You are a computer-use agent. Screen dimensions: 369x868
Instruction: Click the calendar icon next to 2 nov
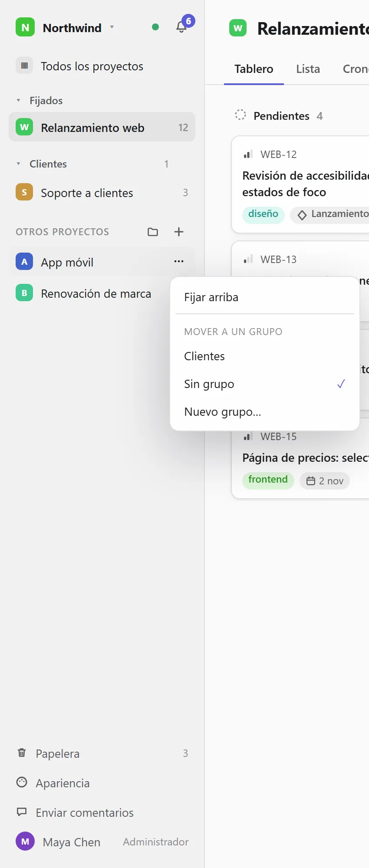point(311,481)
